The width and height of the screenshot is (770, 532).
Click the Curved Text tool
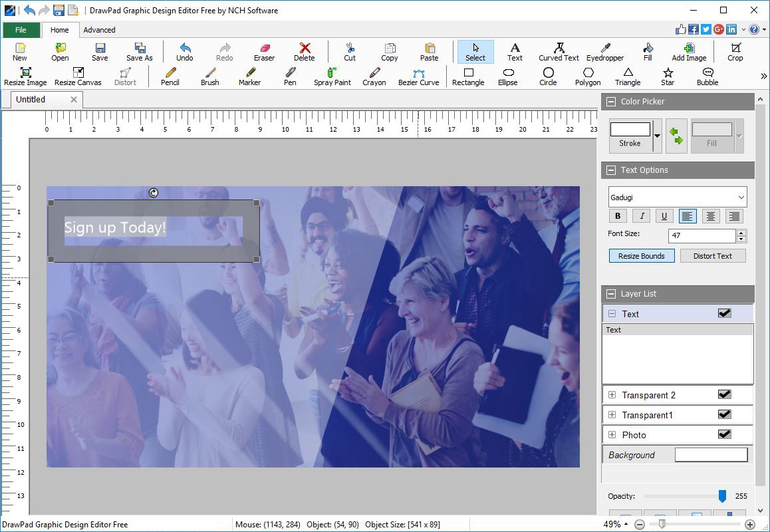559,52
